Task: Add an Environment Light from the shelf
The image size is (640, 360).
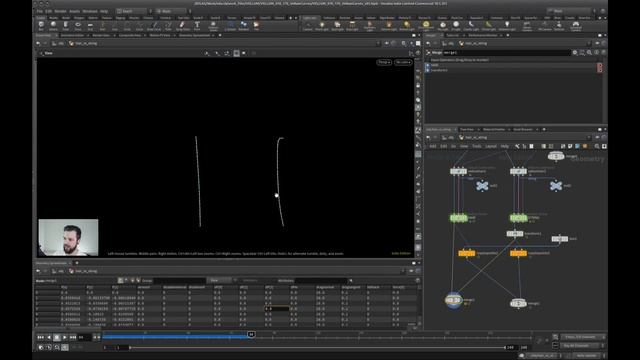Action: [x=426, y=26]
